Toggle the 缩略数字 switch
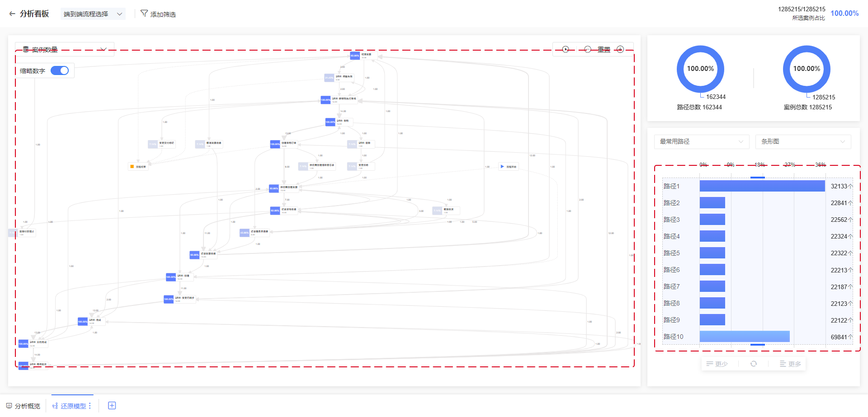This screenshot has width=868, height=417. [59, 70]
